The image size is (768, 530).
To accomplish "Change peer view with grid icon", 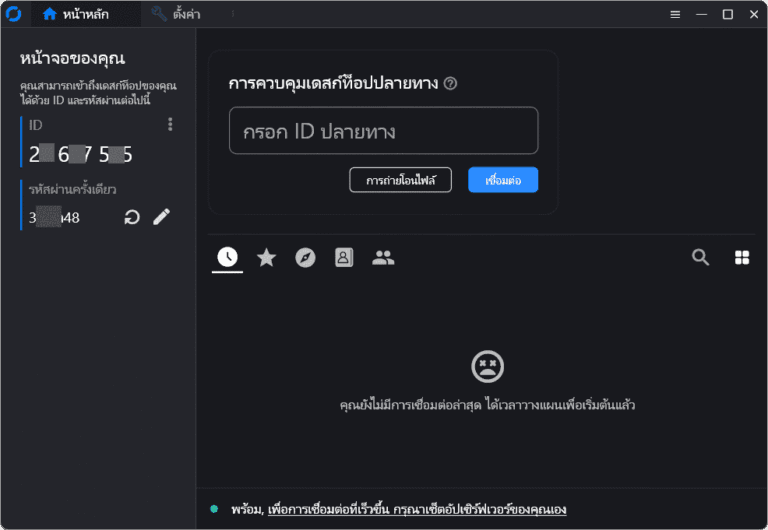I will tap(742, 258).
